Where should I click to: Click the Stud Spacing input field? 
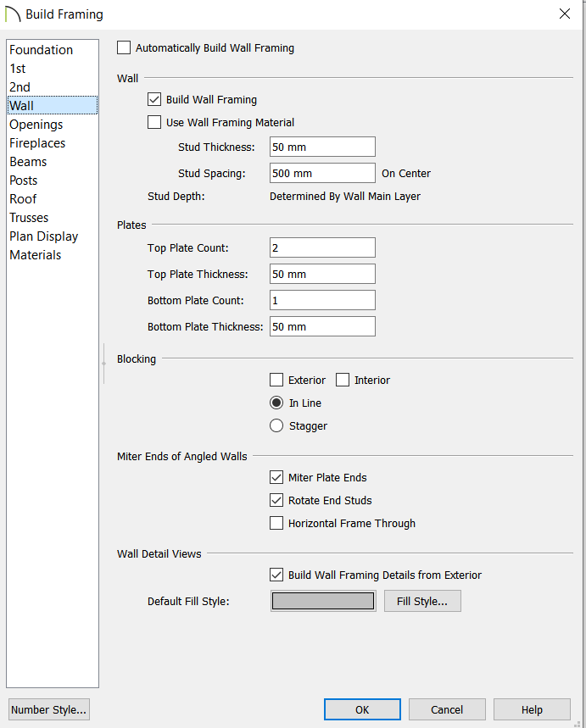322,173
